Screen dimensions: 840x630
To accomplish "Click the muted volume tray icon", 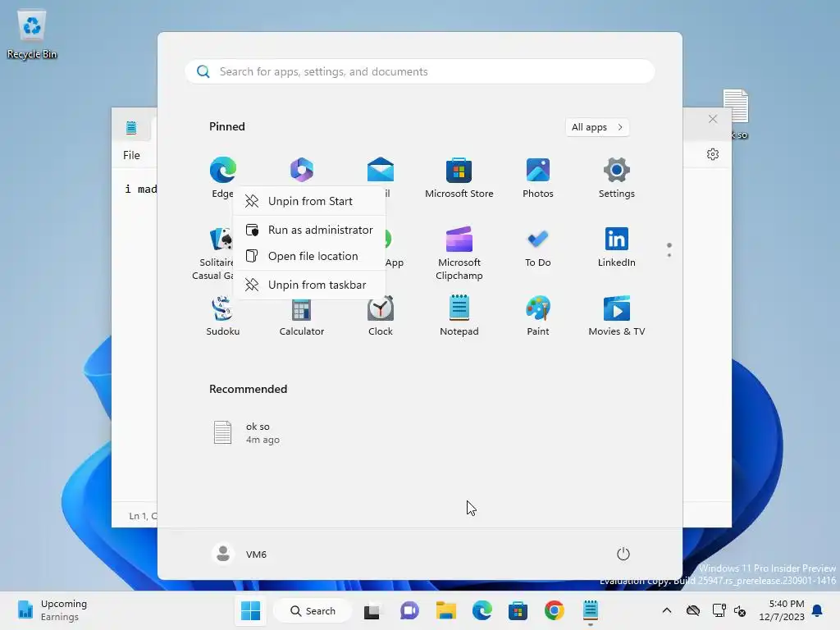I will pos(741,610).
